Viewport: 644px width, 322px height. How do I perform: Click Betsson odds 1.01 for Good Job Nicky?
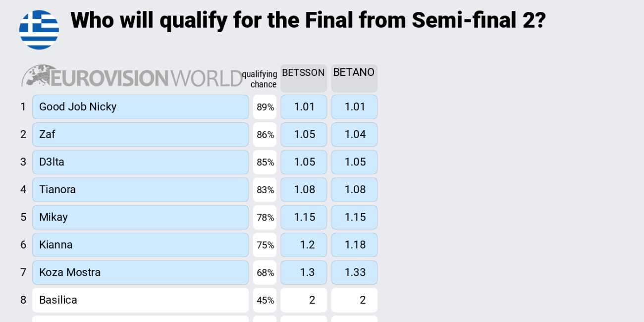click(304, 107)
